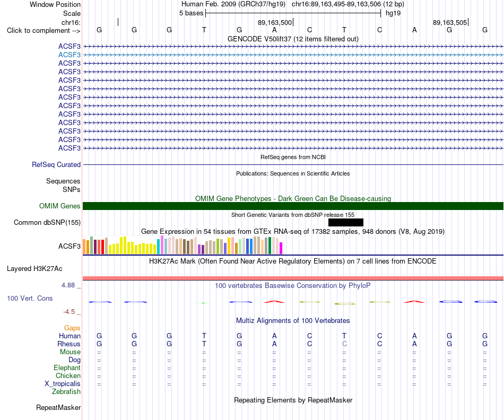Click the GTEx expression bar chart
Screen dimensions: 504x420
(x=183, y=245)
